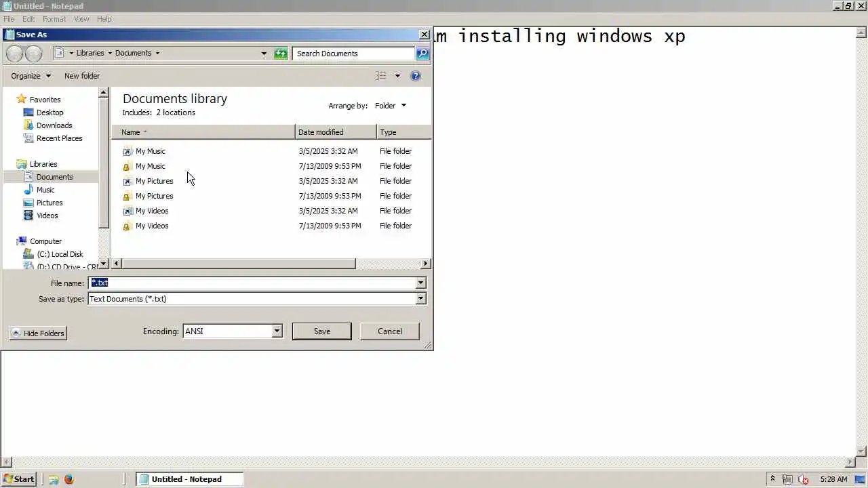Click Hide Folders button
868x488 pixels.
(x=38, y=333)
